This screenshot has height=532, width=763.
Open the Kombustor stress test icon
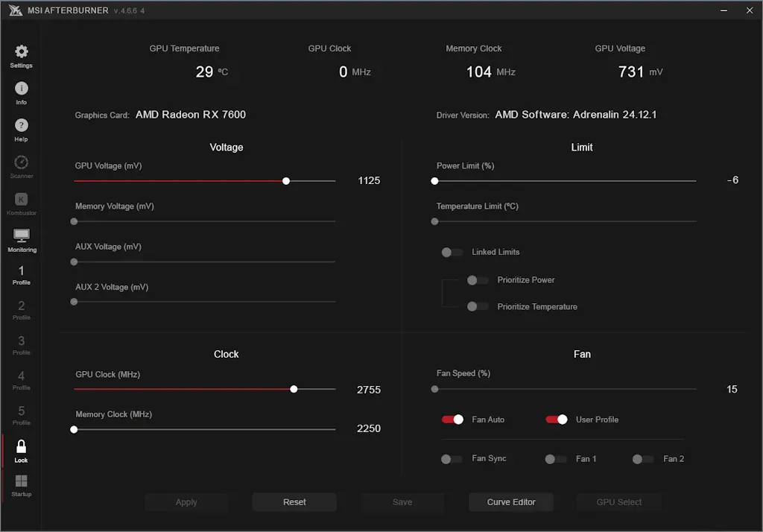(22, 199)
